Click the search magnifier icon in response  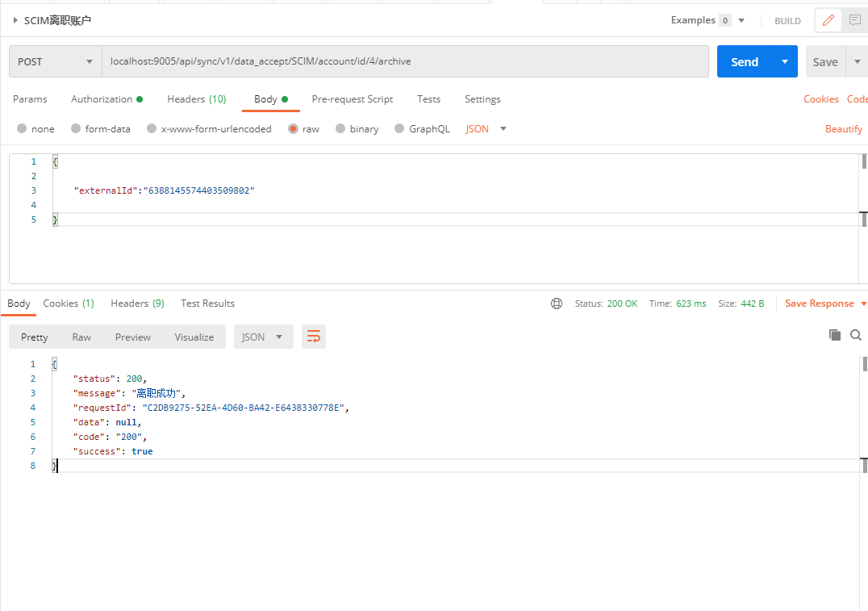(856, 335)
